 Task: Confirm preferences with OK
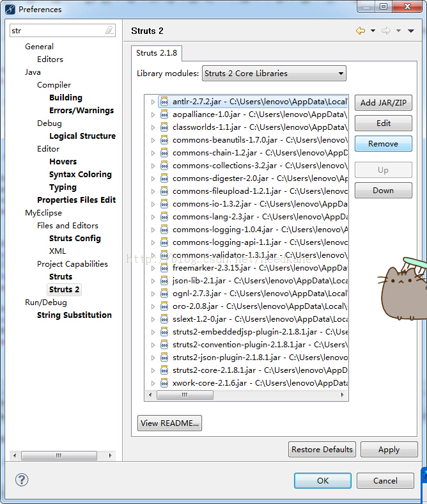[x=323, y=480]
